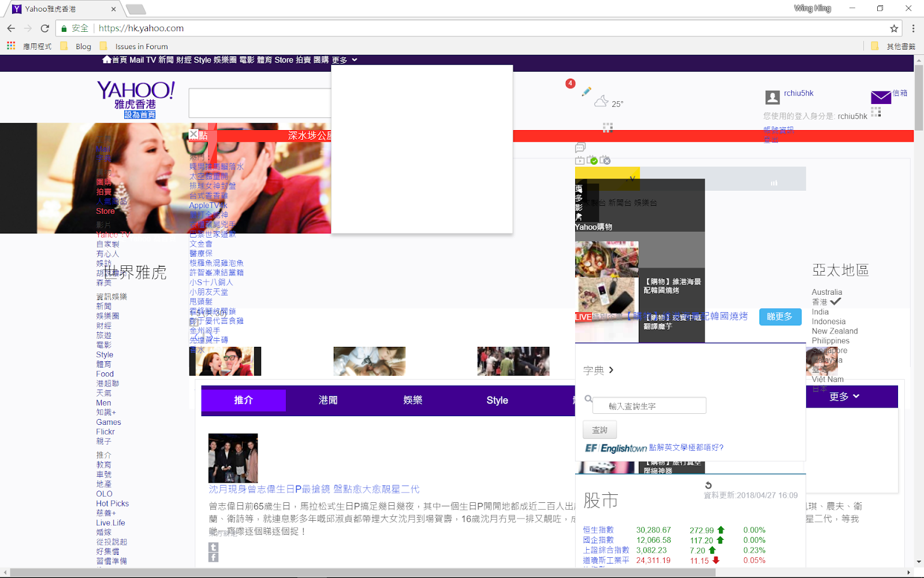Image resolution: width=924 pixels, height=578 pixels.
Task: Click the Yahoo! logo
Action: tap(136, 95)
